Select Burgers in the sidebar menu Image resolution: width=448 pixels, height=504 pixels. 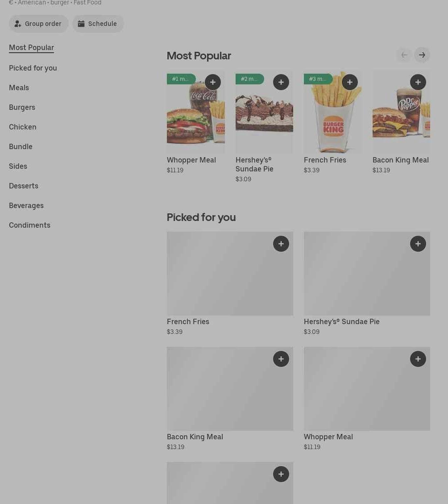pyautogui.click(x=22, y=107)
